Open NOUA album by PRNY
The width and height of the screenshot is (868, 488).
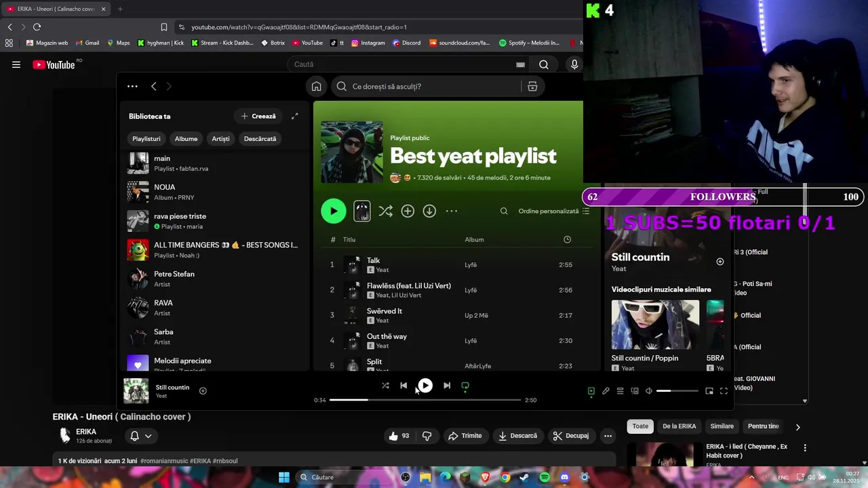[214, 192]
